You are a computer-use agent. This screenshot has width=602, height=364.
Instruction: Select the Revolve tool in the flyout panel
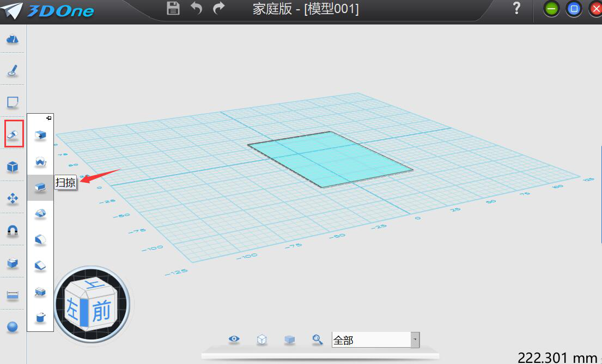pyautogui.click(x=40, y=161)
